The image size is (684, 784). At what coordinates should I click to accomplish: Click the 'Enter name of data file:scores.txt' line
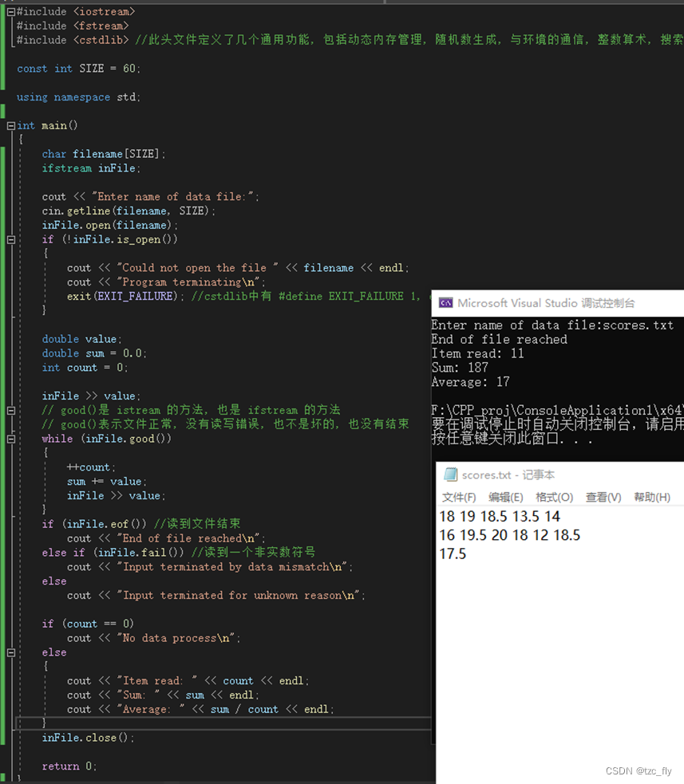[552, 325]
